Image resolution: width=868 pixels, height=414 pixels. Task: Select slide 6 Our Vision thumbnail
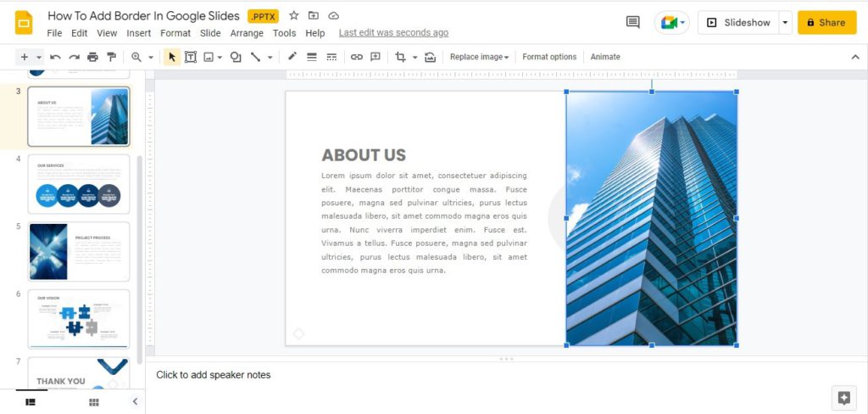pyautogui.click(x=79, y=319)
